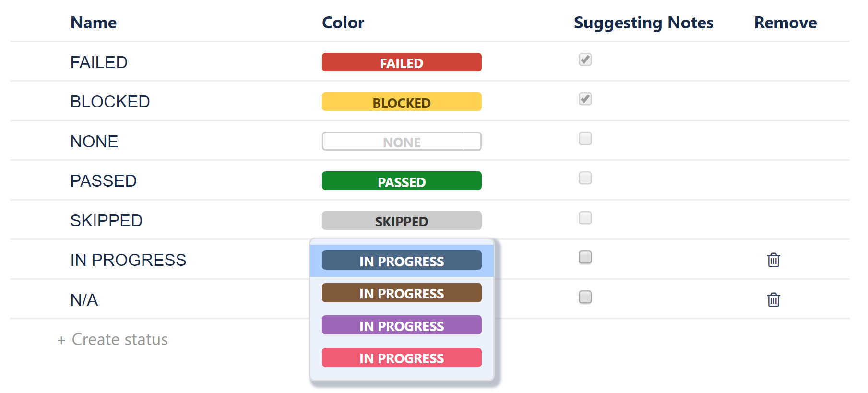Click the Create status link
This screenshot has height=393, width=868.
click(113, 339)
